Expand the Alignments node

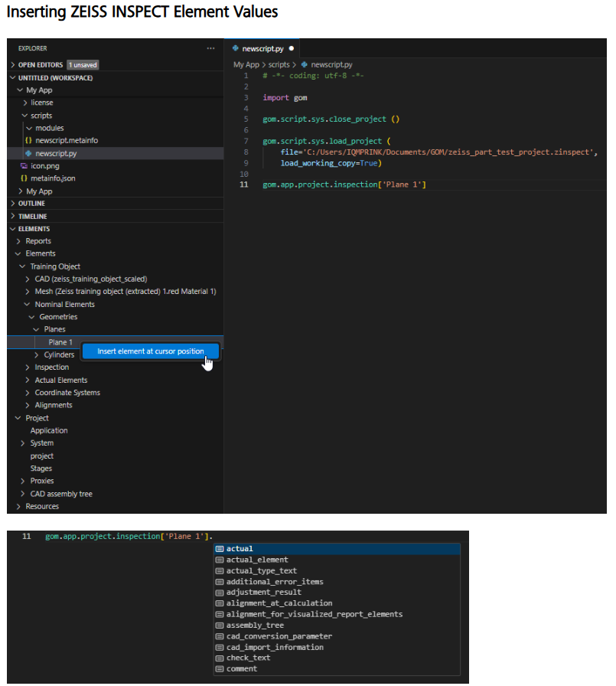click(x=28, y=405)
